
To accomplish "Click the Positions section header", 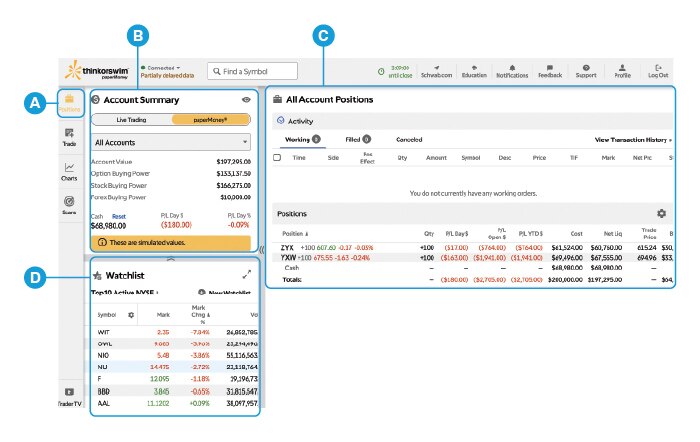I will pyautogui.click(x=472, y=213).
